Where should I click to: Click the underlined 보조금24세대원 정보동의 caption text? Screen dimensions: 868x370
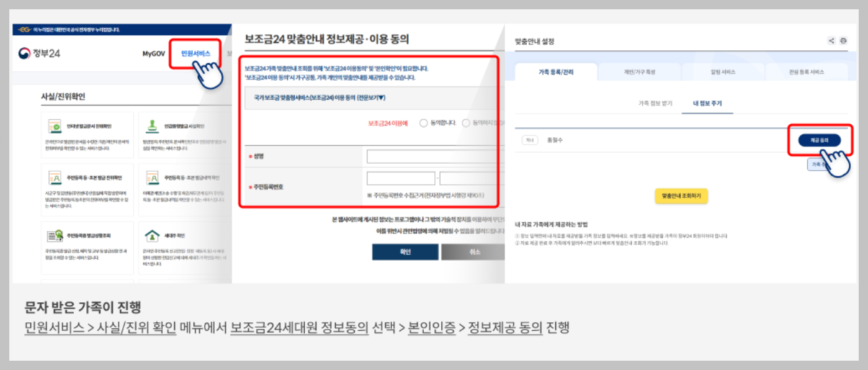tap(299, 328)
